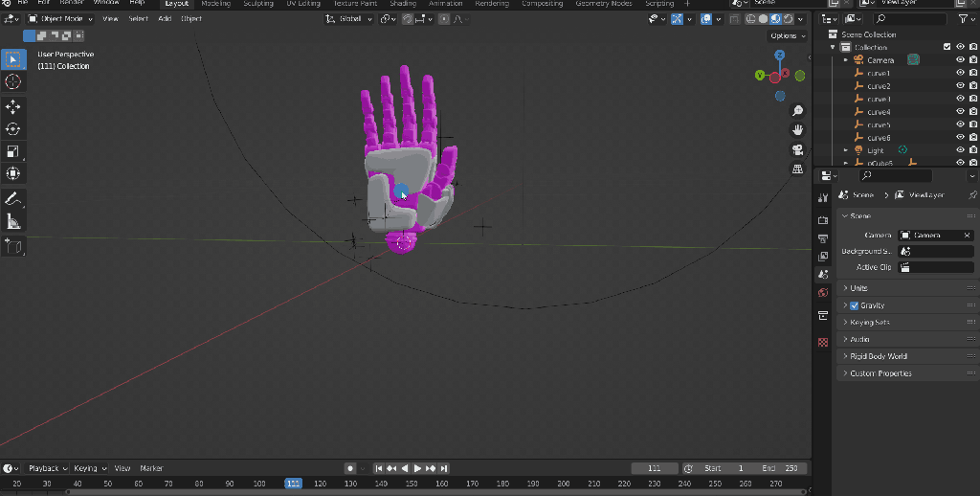The image size is (980, 496).
Task: Pick the Measure tool
Action: [13, 222]
